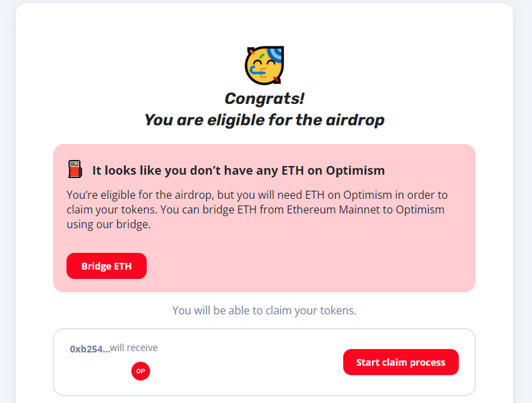
Task: Click the red gas pump icon
Action: tap(75, 170)
